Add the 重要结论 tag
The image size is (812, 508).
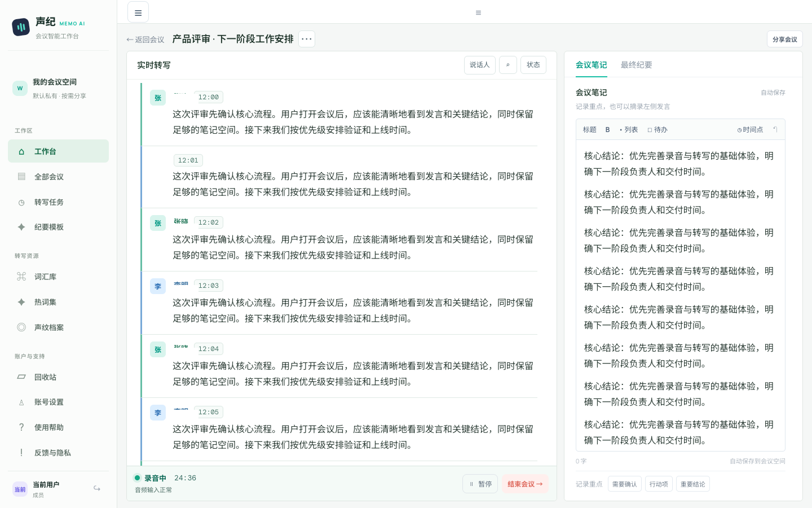coord(692,484)
